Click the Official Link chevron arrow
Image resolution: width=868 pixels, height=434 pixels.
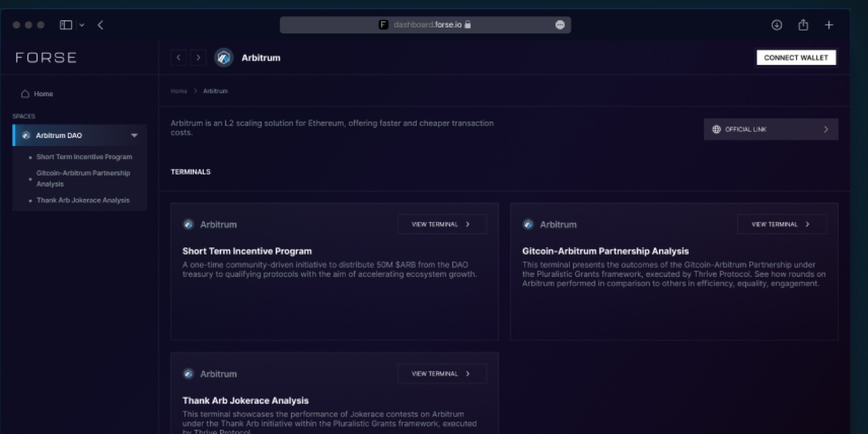coord(826,129)
